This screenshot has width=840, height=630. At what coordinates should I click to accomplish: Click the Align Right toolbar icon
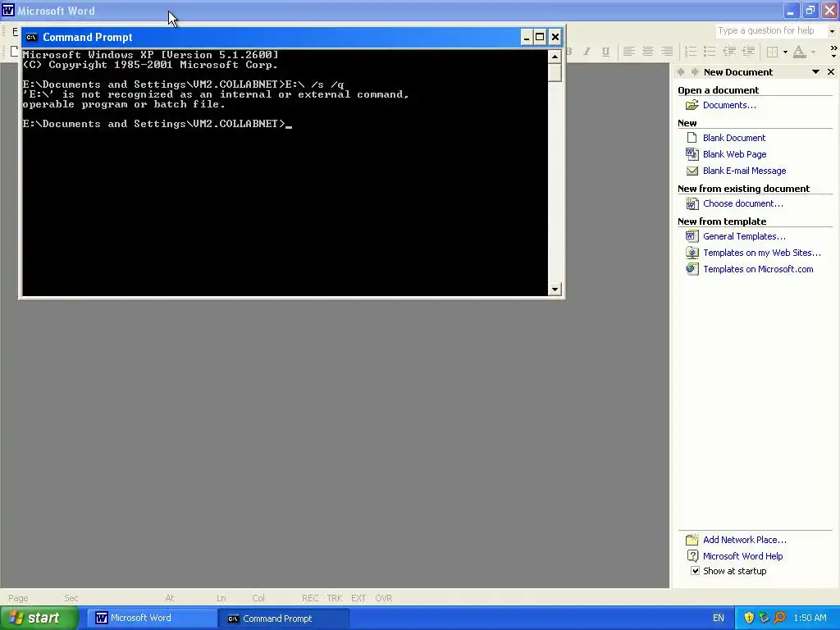coord(666,52)
